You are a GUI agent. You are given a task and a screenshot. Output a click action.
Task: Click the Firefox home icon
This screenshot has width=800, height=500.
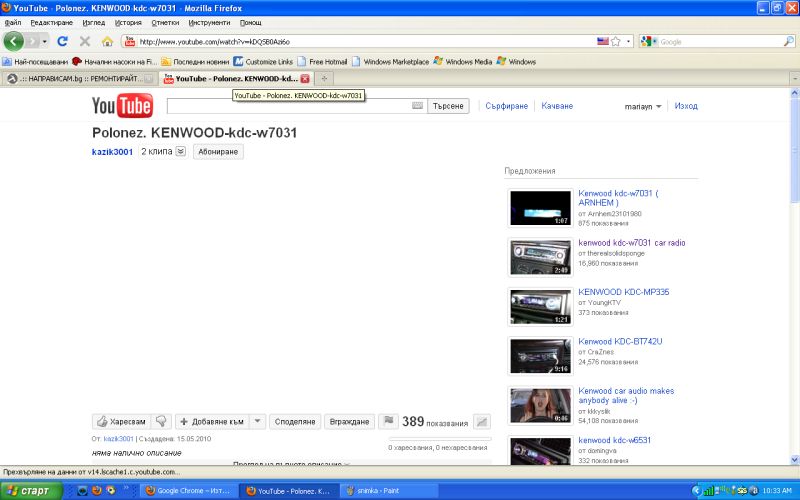tap(107, 41)
